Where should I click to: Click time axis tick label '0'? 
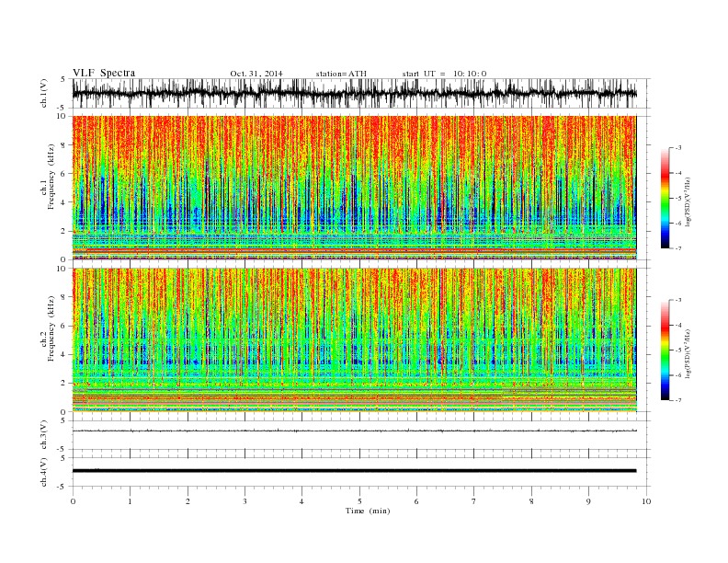click(x=73, y=501)
